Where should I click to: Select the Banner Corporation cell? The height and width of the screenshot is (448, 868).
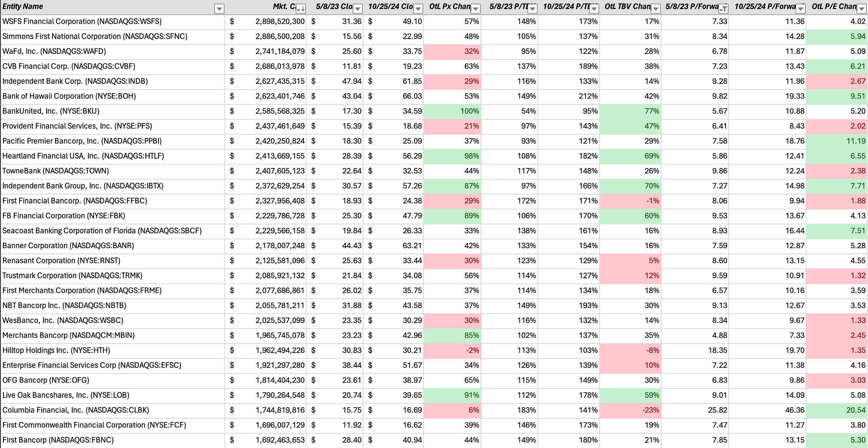pos(113,246)
